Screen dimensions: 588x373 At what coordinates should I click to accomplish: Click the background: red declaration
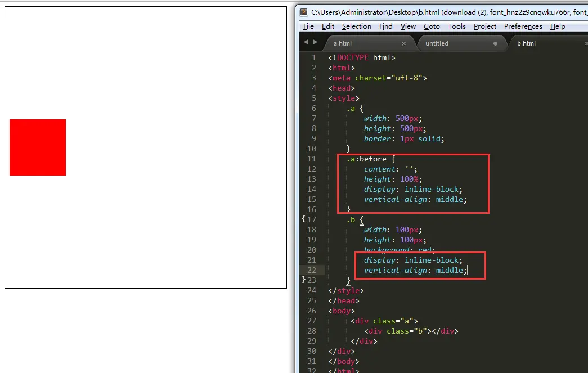pos(400,250)
